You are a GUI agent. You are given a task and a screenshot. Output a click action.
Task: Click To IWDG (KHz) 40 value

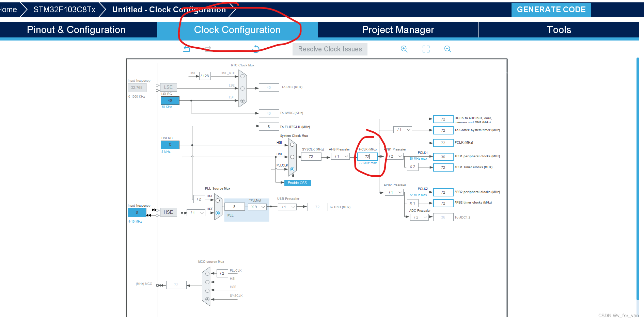coord(269,113)
